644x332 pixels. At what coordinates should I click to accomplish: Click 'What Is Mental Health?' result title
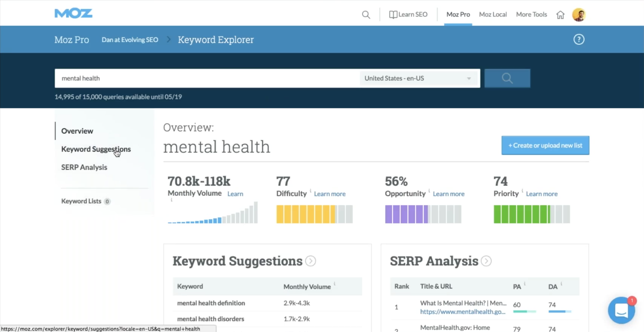coord(463,303)
